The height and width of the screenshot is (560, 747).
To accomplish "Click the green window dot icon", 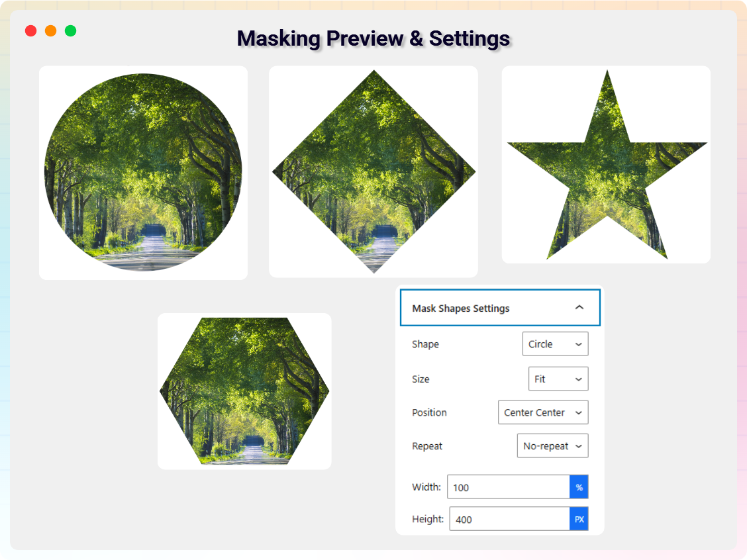I will (70, 31).
